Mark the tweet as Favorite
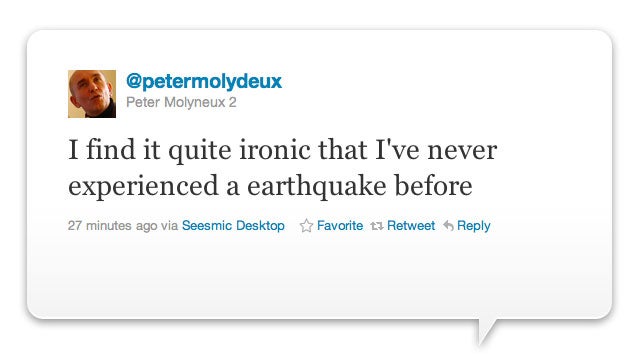Screen dimensions: 640x360 pyautogui.click(x=340, y=226)
